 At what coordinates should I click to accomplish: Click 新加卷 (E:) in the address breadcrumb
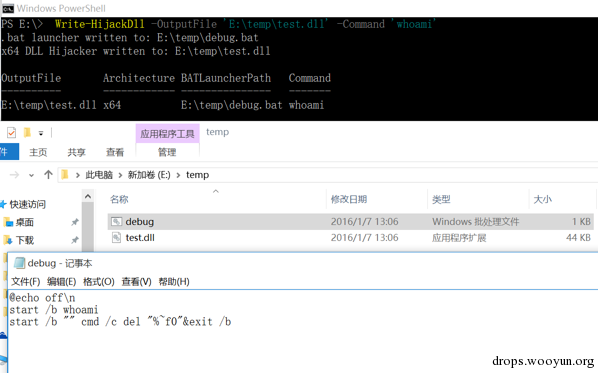tap(149, 175)
